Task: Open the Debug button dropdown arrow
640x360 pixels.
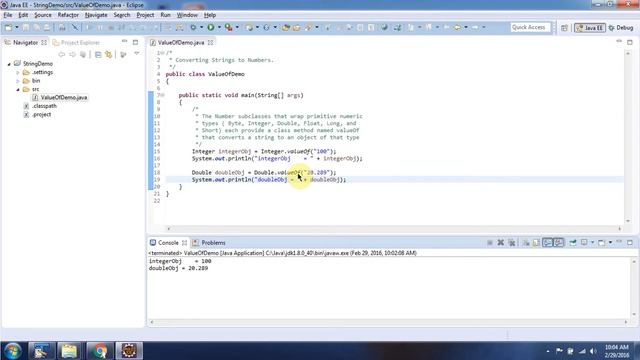Action: (202, 27)
